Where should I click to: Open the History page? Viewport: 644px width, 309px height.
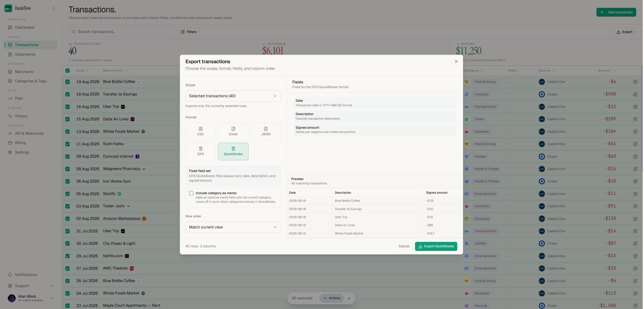click(31, 116)
